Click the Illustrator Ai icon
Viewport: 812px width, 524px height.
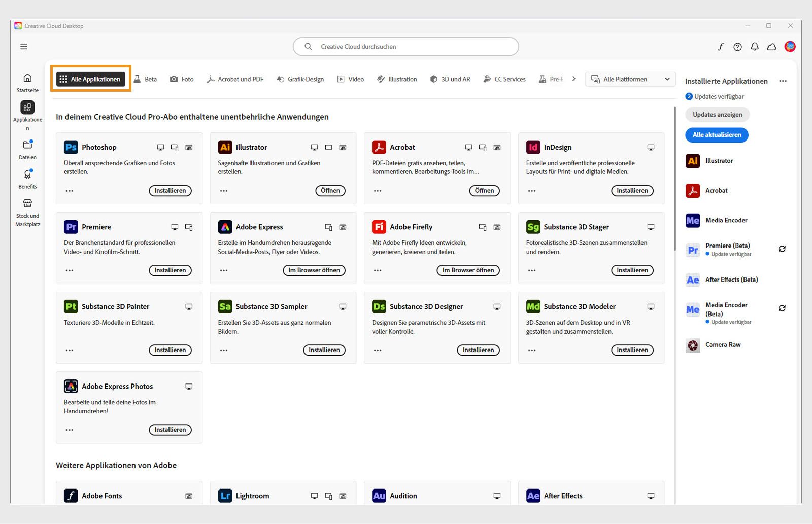tap(225, 147)
